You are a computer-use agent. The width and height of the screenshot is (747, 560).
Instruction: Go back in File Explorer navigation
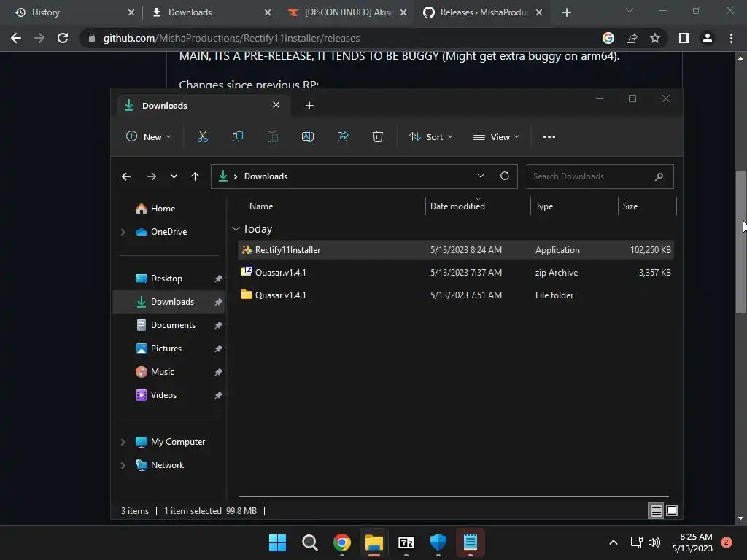(x=125, y=176)
